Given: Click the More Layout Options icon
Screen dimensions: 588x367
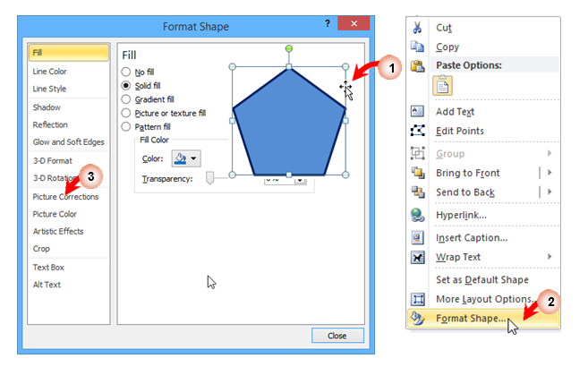Looking at the screenshot, I should 417,299.
